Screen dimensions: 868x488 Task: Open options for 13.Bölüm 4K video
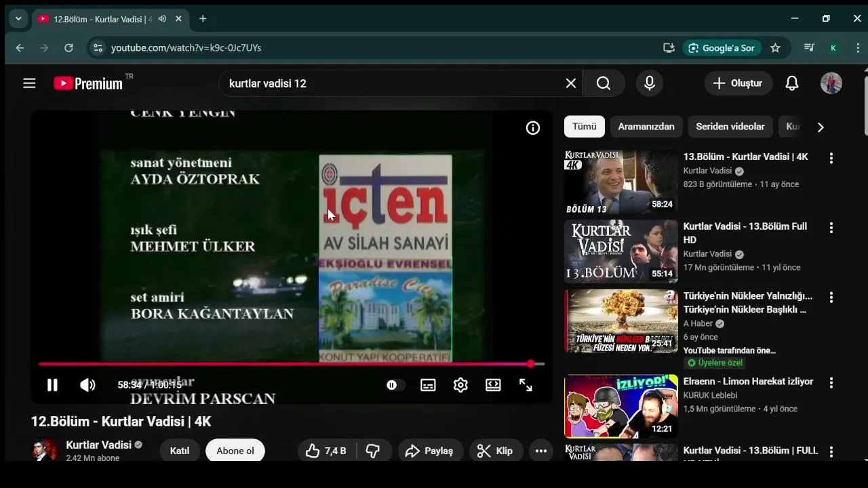(x=831, y=158)
